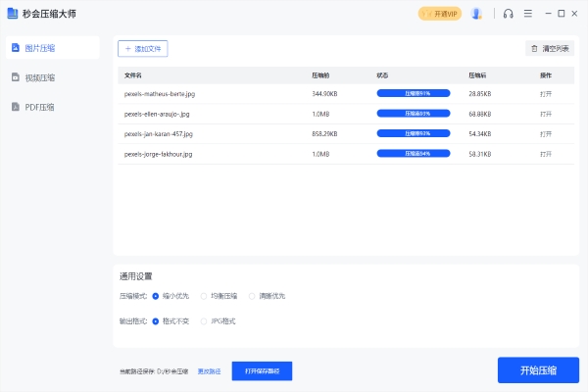Click the PDF压缩 sidebar icon
Image resolution: width=588 pixels, height=392 pixels.
tap(15, 106)
